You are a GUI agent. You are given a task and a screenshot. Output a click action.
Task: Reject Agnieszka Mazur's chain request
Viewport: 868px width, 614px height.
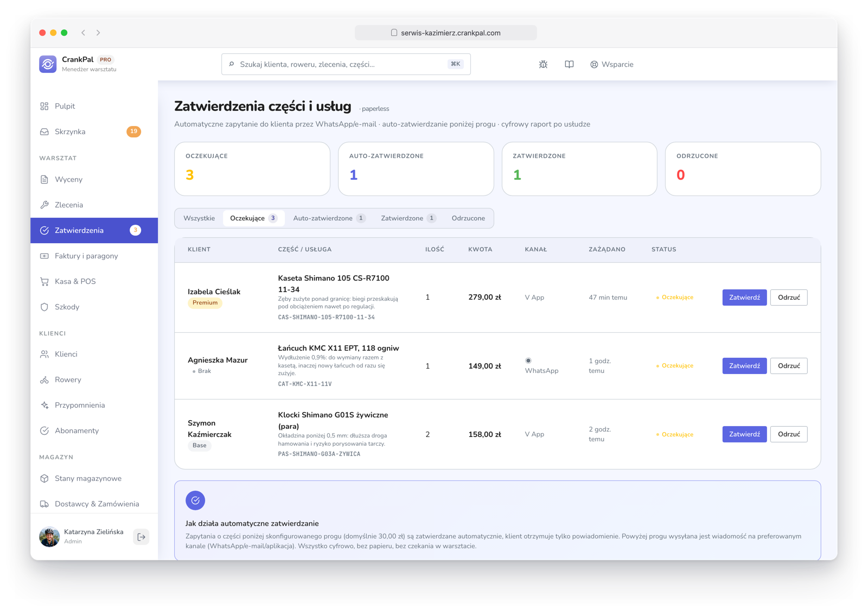click(x=789, y=366)
